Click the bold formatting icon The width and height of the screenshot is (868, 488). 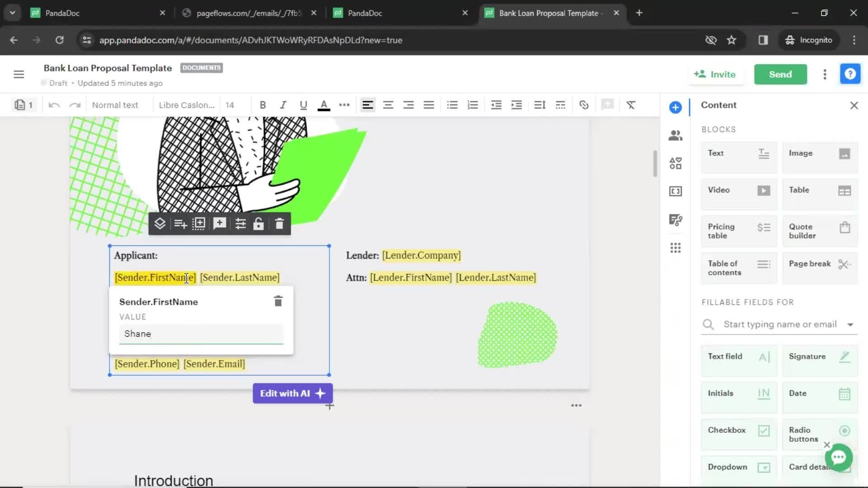click(x=262, y=105)
